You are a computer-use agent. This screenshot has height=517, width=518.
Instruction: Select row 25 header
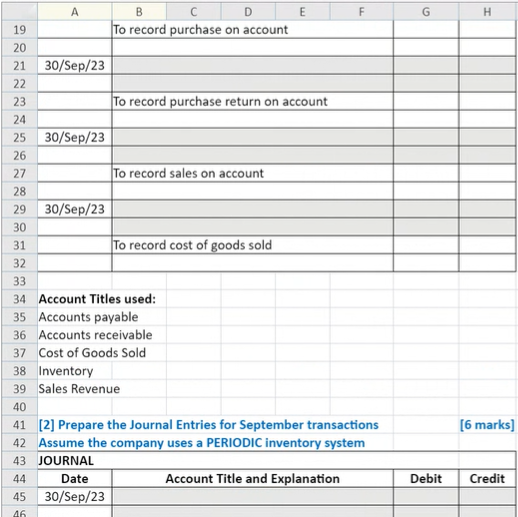(x=19, y=137)
